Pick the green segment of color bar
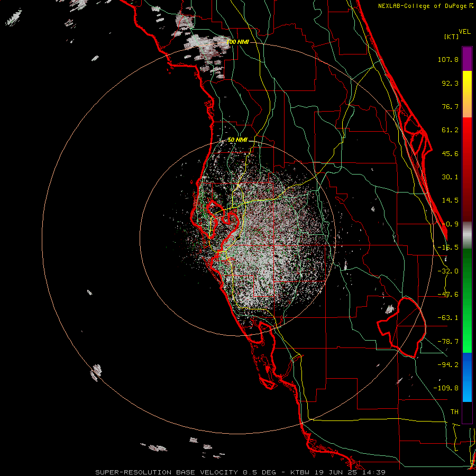The image size is (476, 476). tap(467, 300)
